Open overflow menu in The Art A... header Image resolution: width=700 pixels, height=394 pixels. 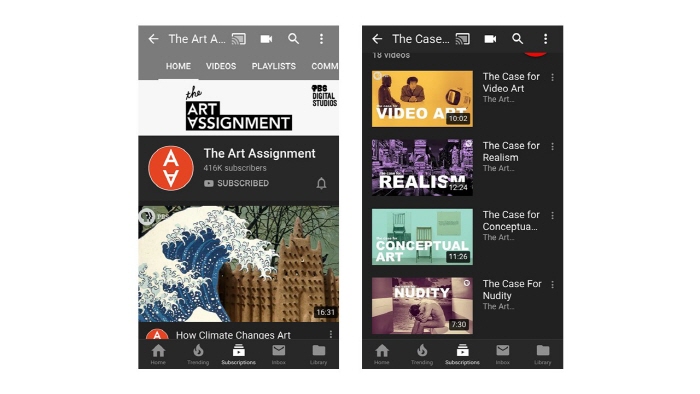(321, 39)
